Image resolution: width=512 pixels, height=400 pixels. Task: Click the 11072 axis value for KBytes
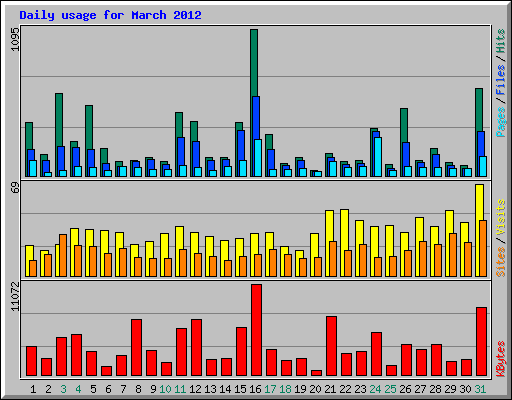[x=16, y=297]
